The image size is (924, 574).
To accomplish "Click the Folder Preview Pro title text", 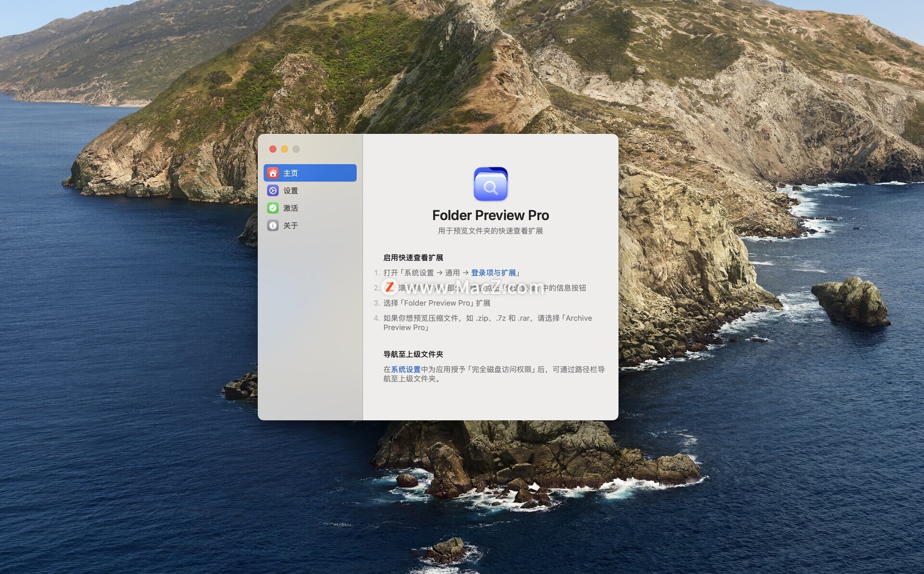I will coord(490,215).
